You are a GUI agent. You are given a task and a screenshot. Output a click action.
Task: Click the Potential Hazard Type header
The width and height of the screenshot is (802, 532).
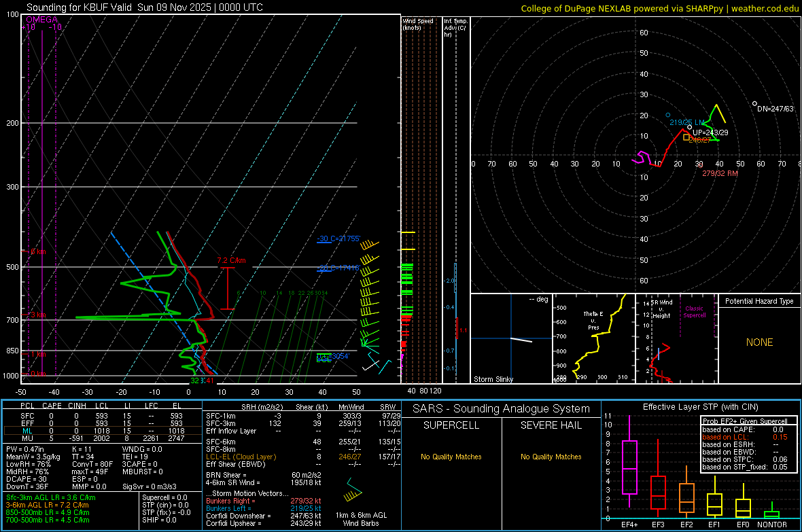760,301
